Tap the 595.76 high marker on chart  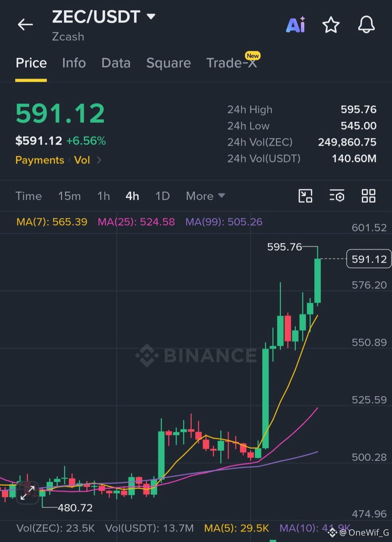(x=285, y=247)
